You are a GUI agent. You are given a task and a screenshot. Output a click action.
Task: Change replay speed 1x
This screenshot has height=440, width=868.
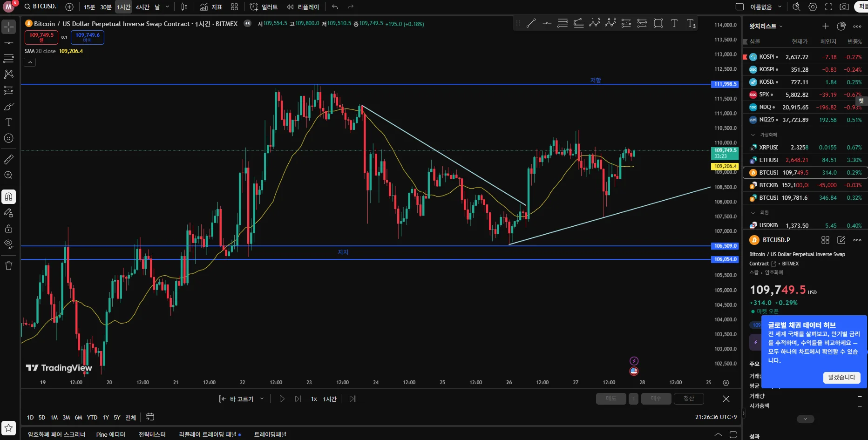[314, 399]
